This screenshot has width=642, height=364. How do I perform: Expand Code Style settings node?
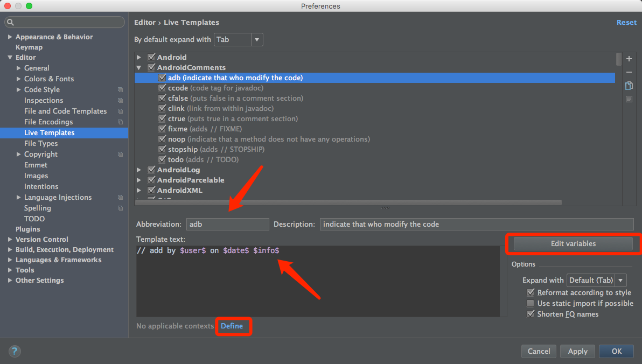(18, 90)
